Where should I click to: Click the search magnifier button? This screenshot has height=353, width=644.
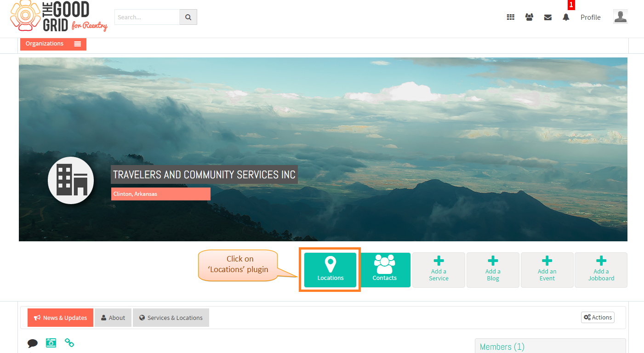[188, 17]
